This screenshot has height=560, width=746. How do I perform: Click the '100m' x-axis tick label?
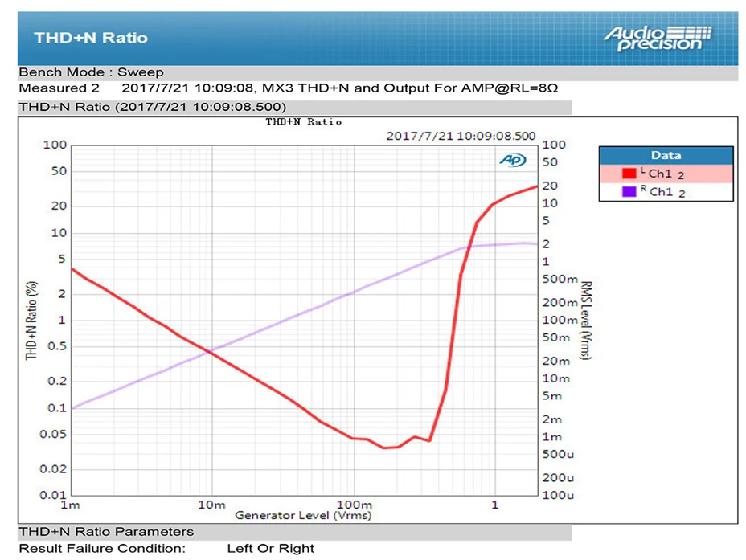point(355,505)
